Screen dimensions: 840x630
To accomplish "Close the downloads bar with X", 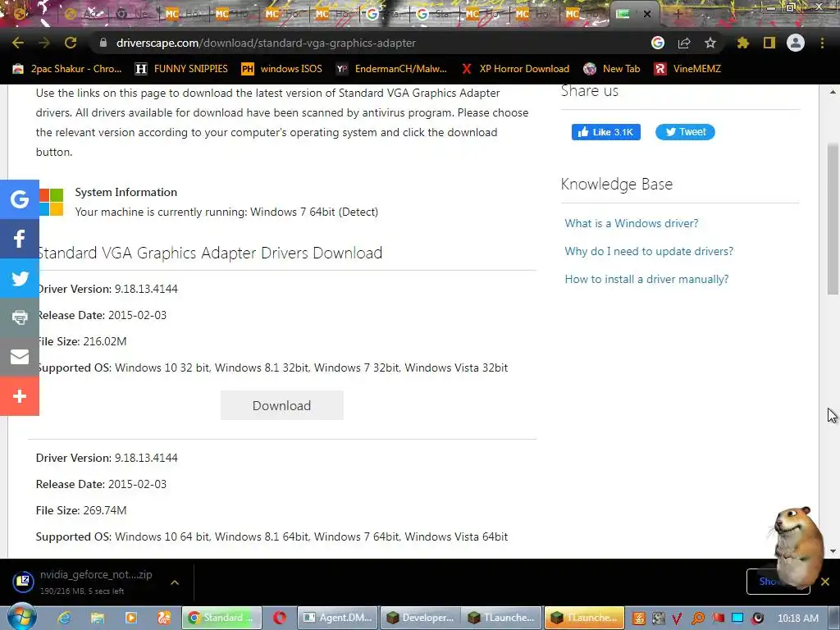I will click(825, 582).
